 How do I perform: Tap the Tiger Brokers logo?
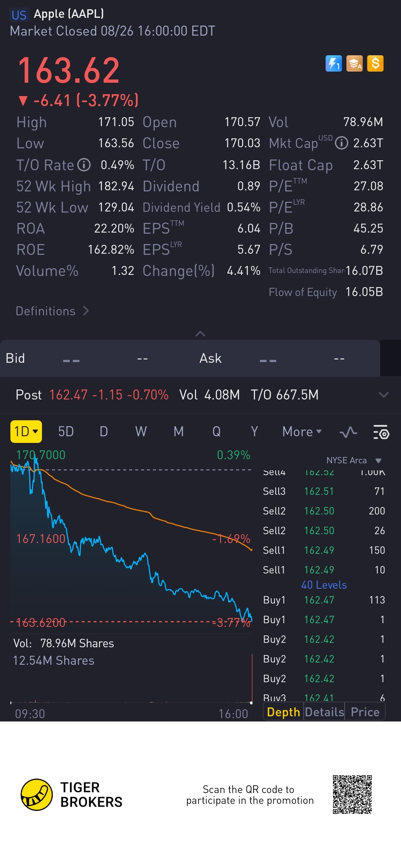pyautogui.click(x=71, y=795)
